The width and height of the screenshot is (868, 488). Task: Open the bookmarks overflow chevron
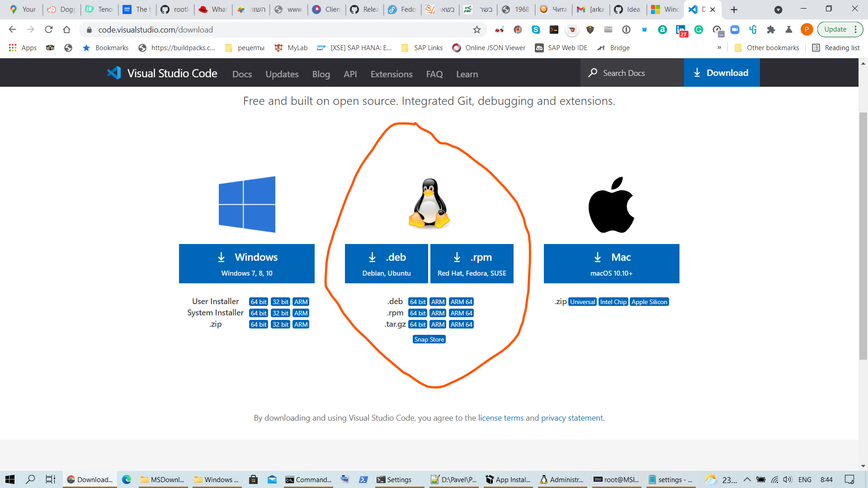pyautogui.click(x=719, y=47)
